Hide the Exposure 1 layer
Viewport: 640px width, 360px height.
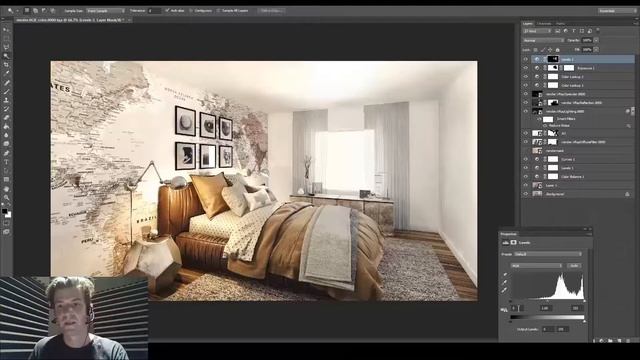point(526,68)
